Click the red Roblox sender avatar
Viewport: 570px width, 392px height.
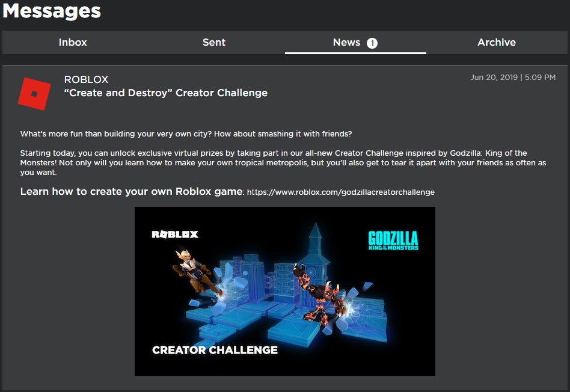point(34,94)
